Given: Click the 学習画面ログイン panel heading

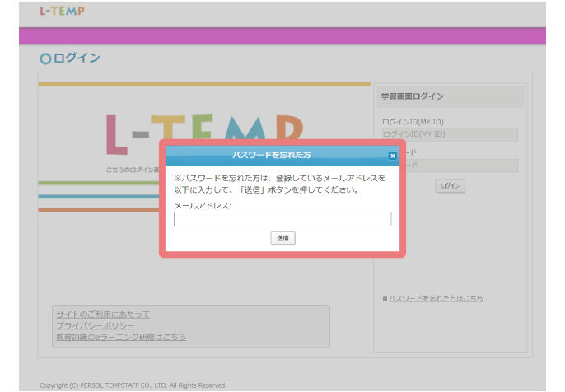Looking at the screenshot, I should [413, 96].
